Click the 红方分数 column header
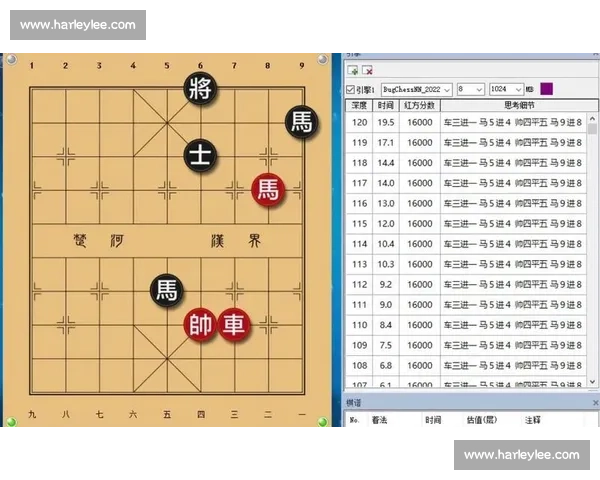 click(420, 105)
